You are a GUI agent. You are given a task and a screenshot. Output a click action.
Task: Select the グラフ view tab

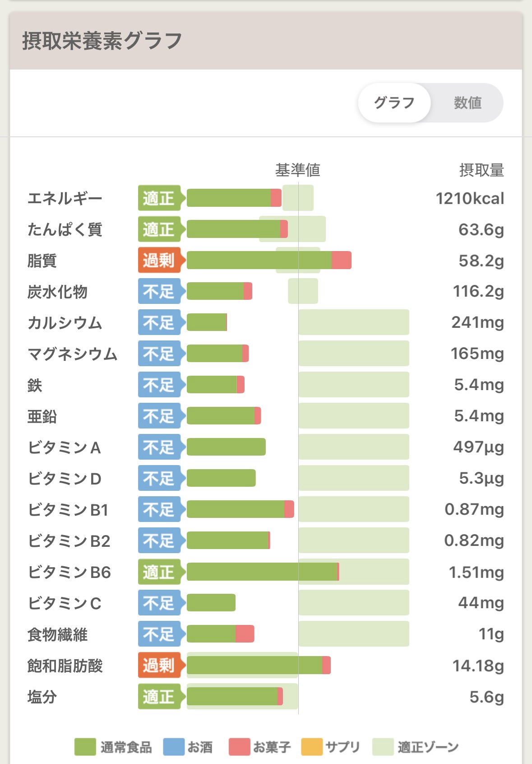[394, 103]
